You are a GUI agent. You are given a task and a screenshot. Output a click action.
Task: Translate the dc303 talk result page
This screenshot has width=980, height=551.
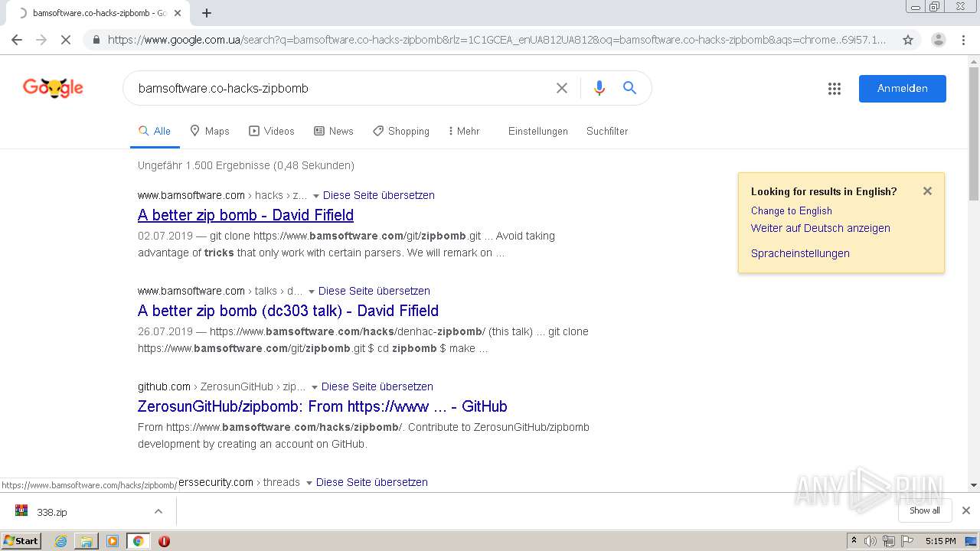[x=374, y=291]
